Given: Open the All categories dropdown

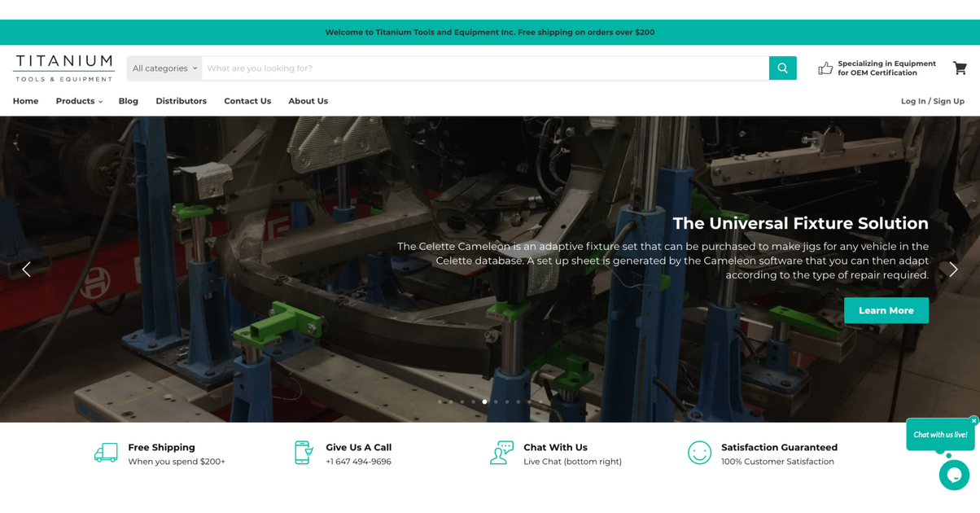Looking at the screenshot, I should point(164,68).
